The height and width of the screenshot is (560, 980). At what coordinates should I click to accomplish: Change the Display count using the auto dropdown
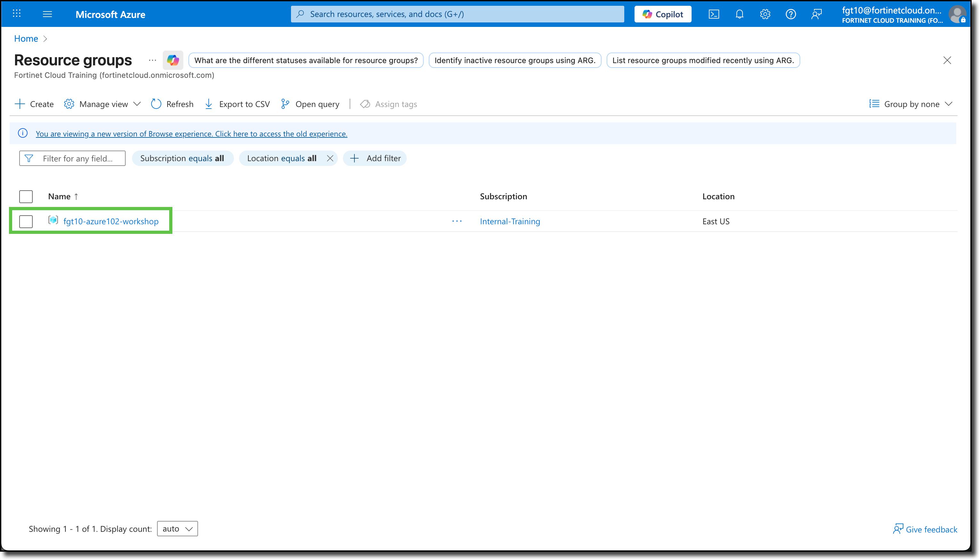point(177,529)
